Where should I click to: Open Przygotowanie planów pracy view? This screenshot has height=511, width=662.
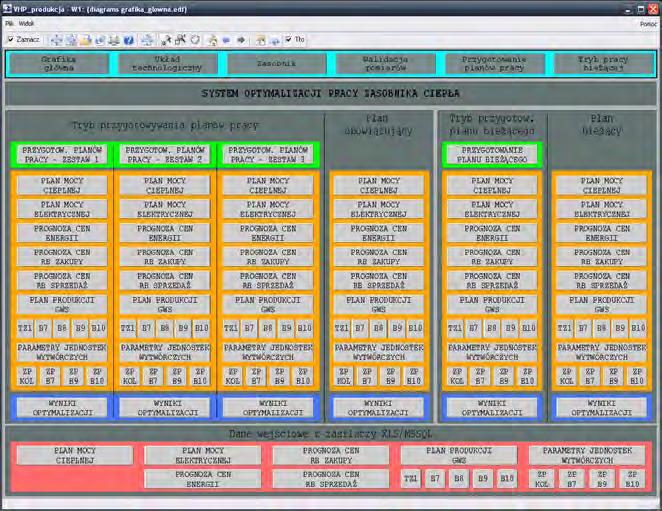click(x=494, y=63)
